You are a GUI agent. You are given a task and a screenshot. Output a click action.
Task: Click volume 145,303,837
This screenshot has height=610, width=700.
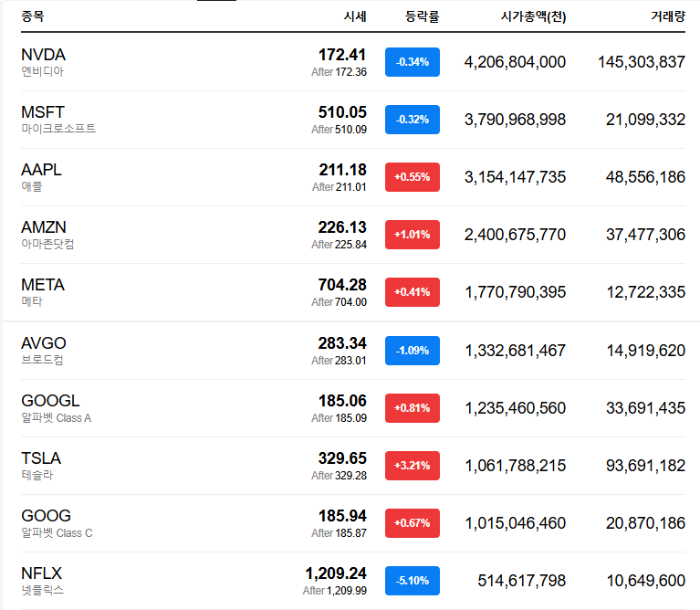(x=642, y=62)
